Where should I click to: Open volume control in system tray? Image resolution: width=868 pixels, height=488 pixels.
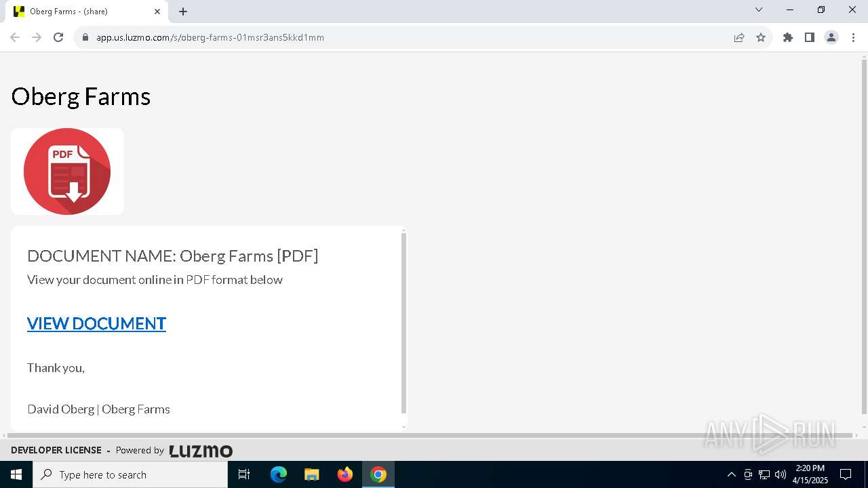click(x=781, y=474)
